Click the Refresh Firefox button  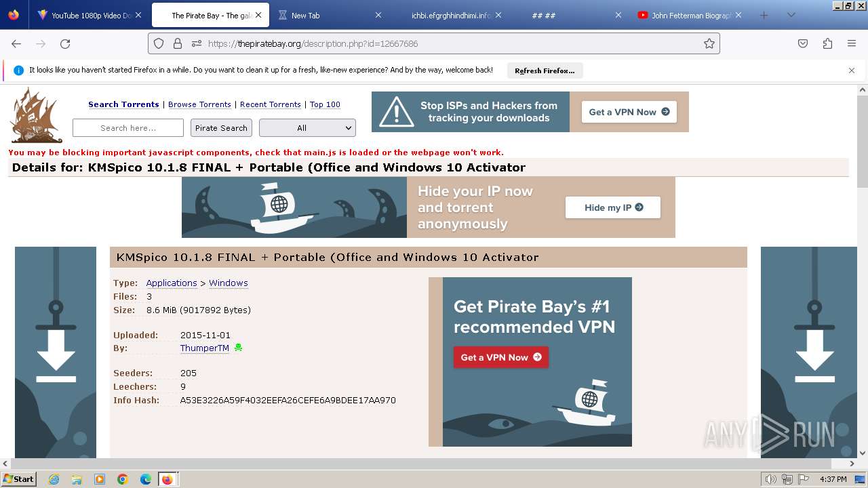(x=545, y=70)
